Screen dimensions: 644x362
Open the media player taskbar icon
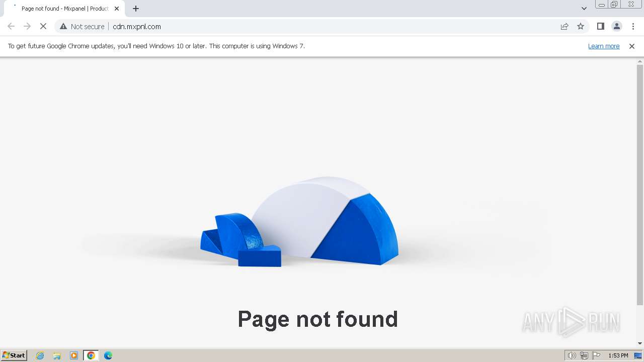point(74,355)
